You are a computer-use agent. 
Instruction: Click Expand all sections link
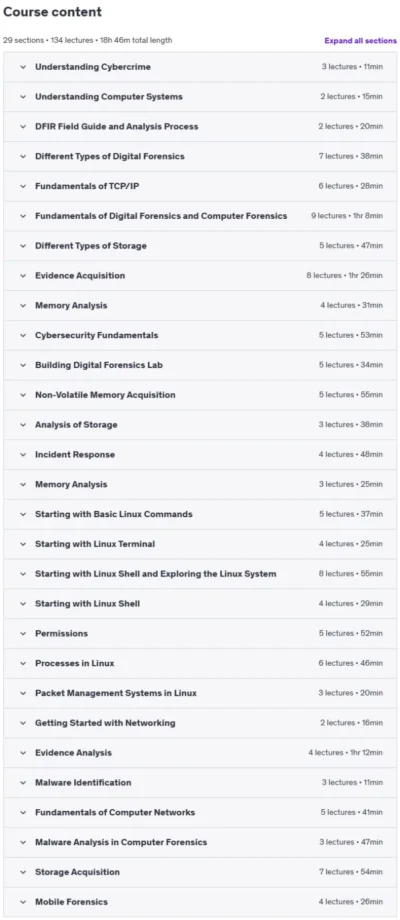[360, 40]
